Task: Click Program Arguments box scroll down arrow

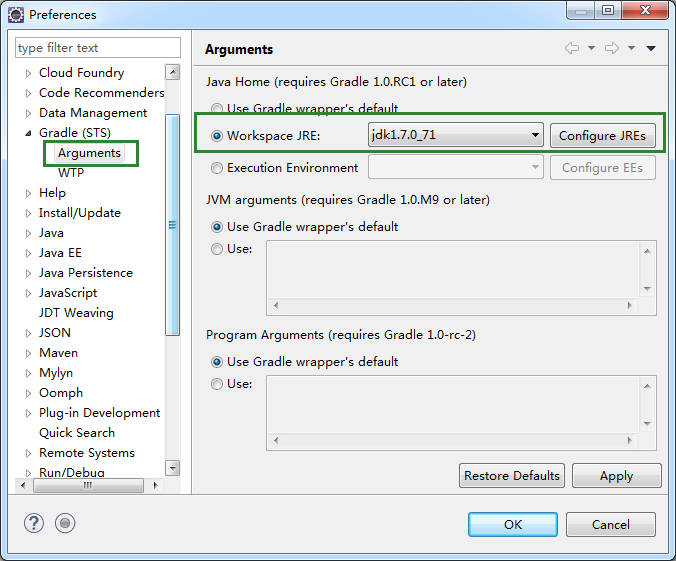Action: (x=647, y=424)
